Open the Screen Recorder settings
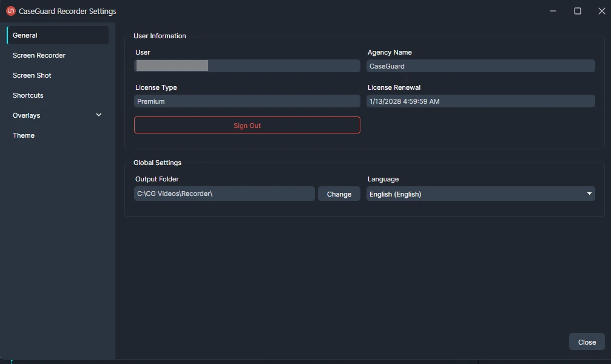The height and width of the screenshot is (364, 611). pos(58,55)
